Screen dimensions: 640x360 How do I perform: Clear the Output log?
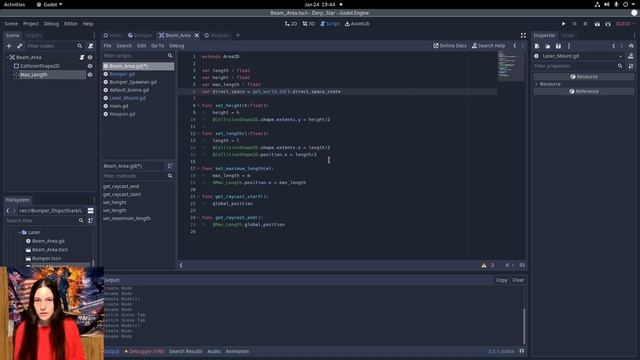518,280
